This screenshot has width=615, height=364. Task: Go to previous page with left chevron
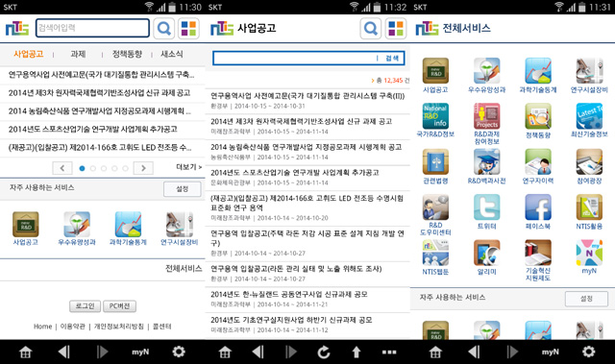pyautogui.click(x=62, y=168)
